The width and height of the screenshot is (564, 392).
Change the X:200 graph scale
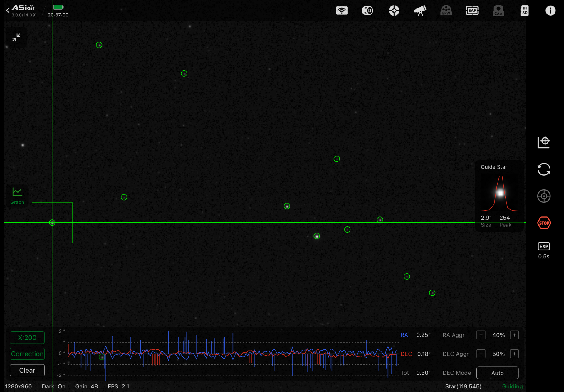tap(27, 338)
